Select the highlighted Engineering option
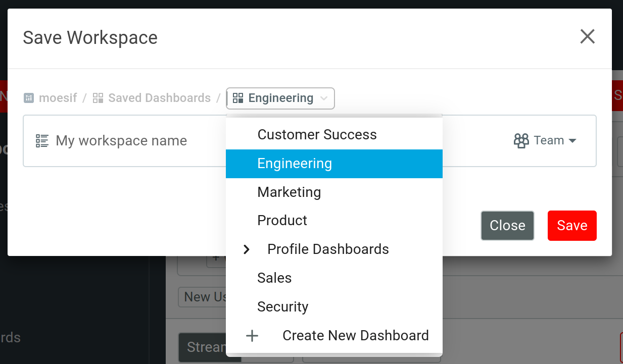 pos(295,163)
